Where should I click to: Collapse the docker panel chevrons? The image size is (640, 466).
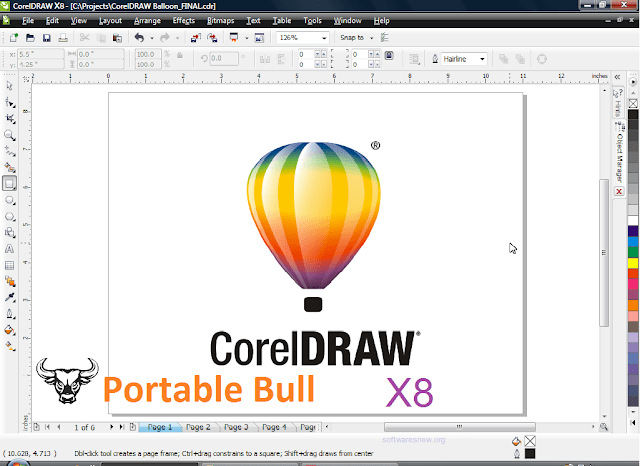click(617, 77)
